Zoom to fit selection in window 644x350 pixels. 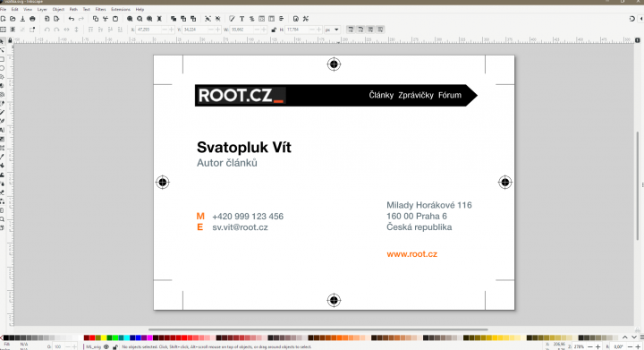tap(130, 19)
